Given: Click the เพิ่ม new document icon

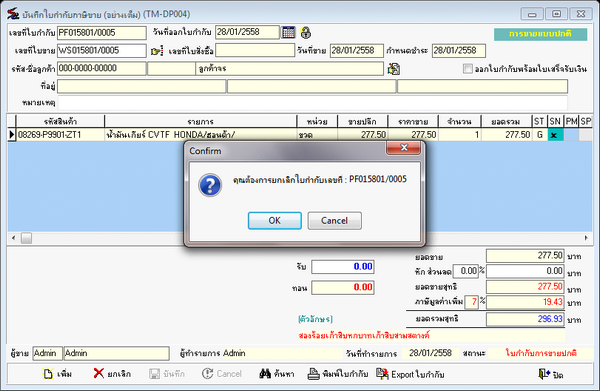Looking at the screenshot, I should [48, 374].
